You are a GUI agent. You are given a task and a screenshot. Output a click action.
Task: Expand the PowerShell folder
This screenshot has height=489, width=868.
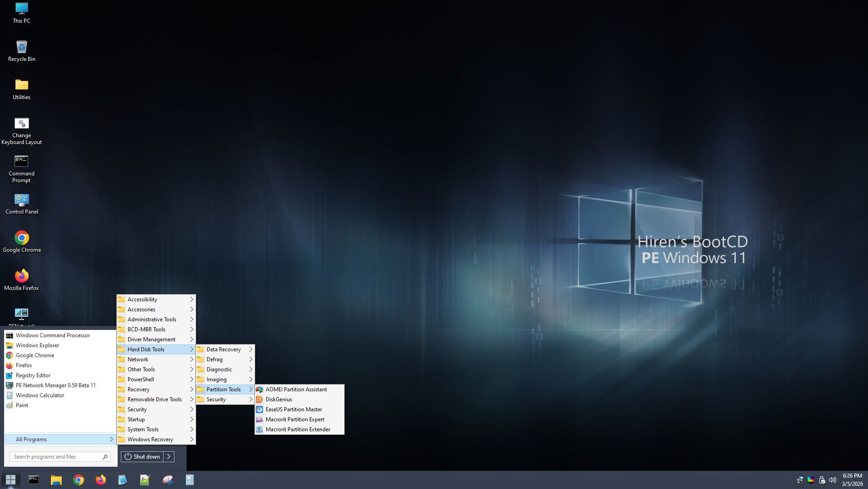tap(156, 379)
